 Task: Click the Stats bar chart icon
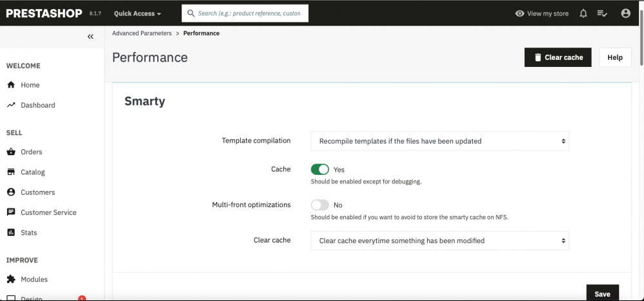(11, 233)
